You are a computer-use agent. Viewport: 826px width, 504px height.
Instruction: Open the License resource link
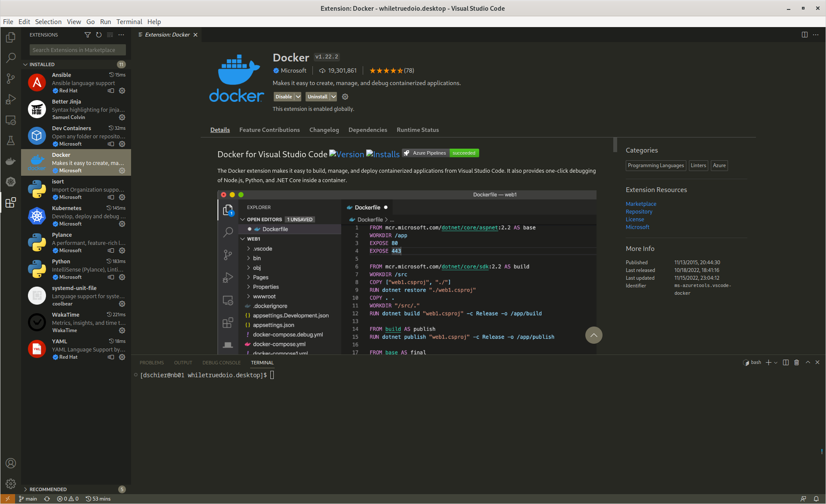click(635, 219)
